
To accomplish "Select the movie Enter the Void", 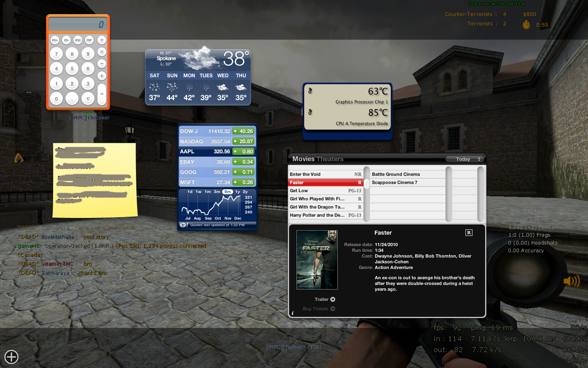I will [x=326, y=174].
